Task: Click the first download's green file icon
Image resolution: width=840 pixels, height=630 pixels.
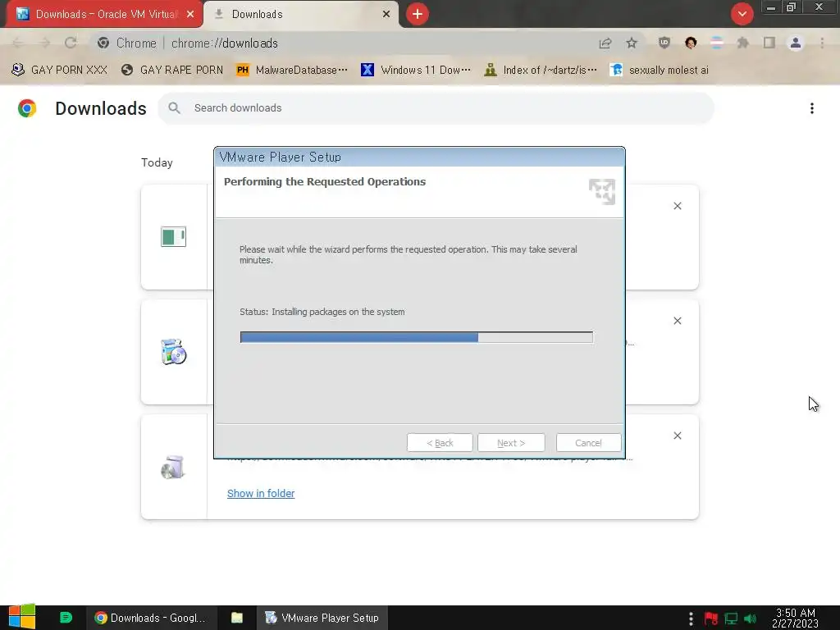Action: (x=174, y=237)
